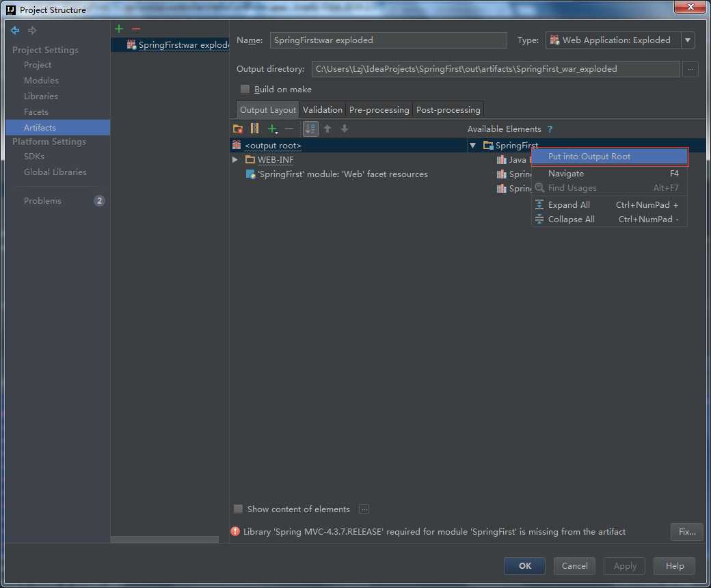Choose Find Usages in the context menu
Image resolution: width=711 pixels, height=588 pixels.
(610, 188)
